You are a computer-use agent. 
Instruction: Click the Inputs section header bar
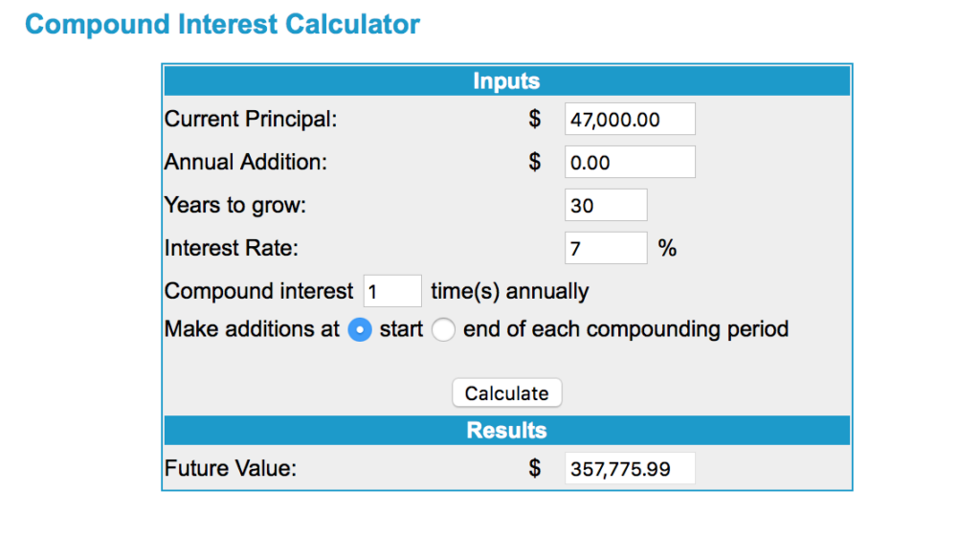[x=506, y=81]
